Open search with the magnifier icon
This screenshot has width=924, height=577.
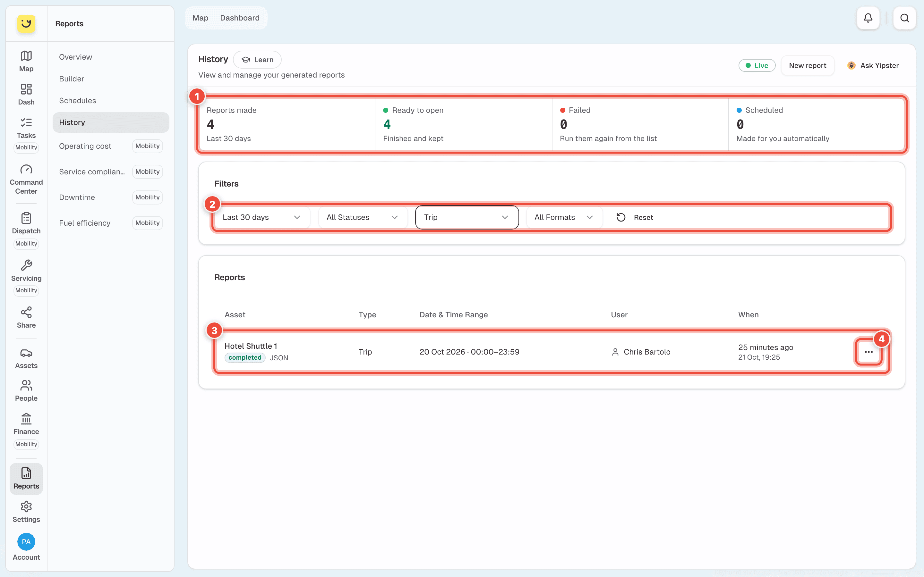point(904,18)
